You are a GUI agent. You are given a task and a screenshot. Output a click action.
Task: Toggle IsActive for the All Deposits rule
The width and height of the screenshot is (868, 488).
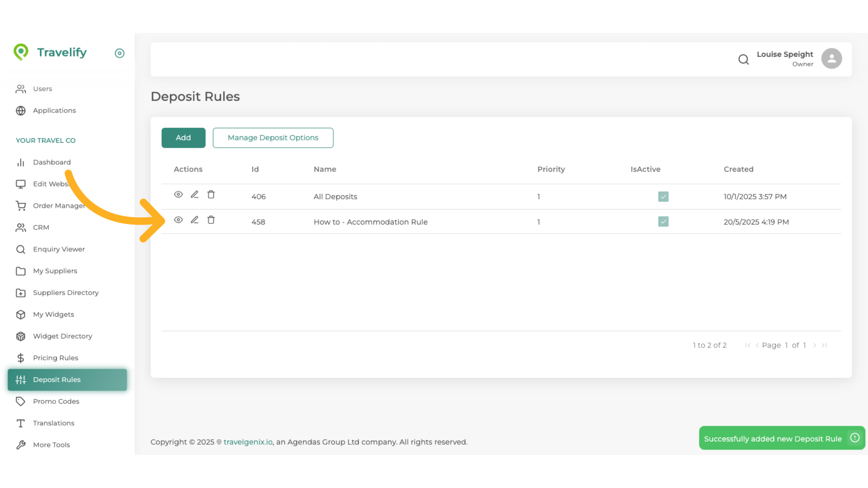(663, 197)
